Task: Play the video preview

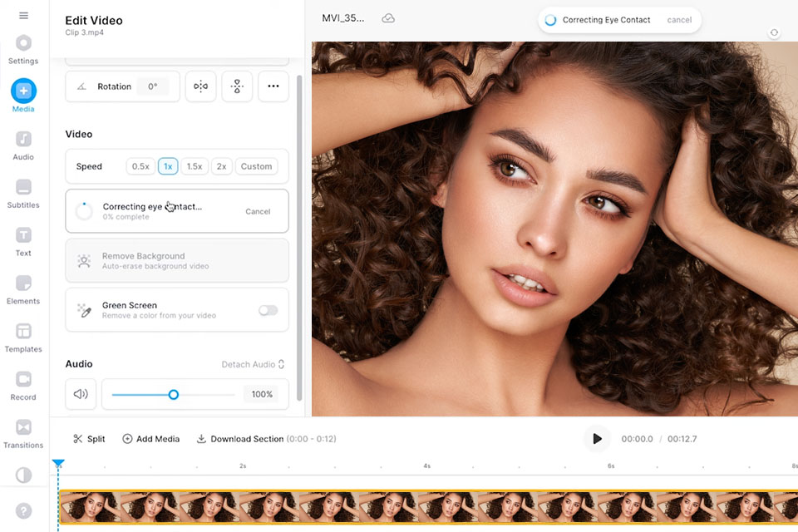Action: coord(597,439)
